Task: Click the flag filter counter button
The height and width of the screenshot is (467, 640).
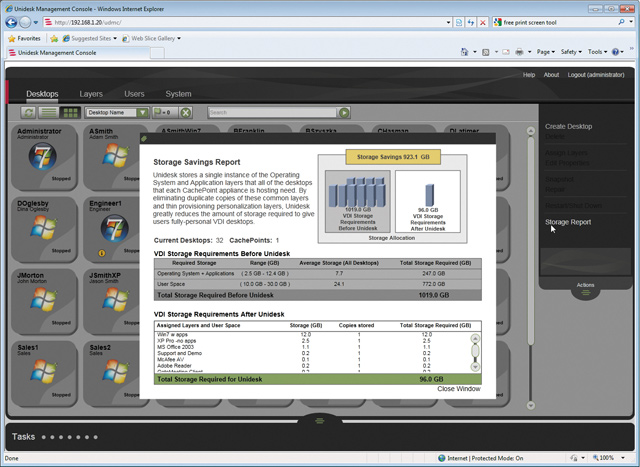Action: (x=165, y=113)
